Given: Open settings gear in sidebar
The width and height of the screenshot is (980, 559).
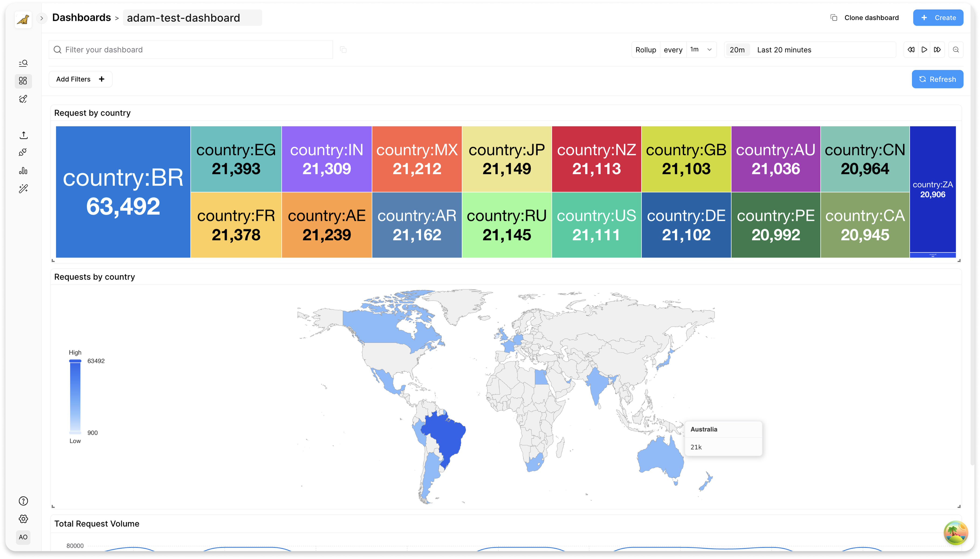Looking at the screenshot, I should [23, 519].
